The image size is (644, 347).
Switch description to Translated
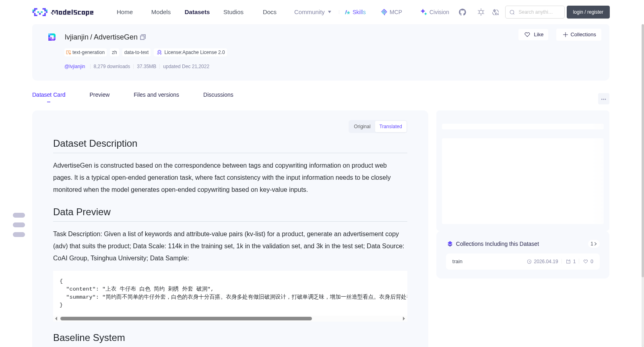point(390,127)
